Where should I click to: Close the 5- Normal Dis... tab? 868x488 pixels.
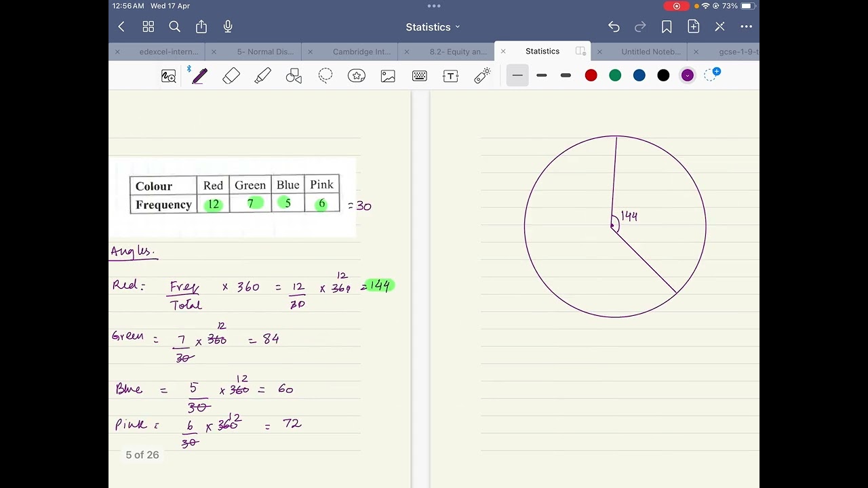(214, 52)
